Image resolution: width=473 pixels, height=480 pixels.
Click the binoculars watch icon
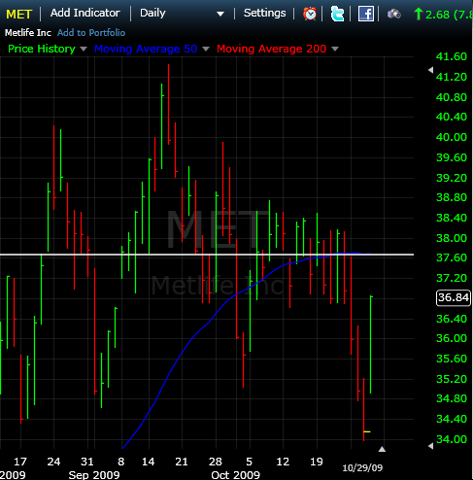click(x=394, y=14)
